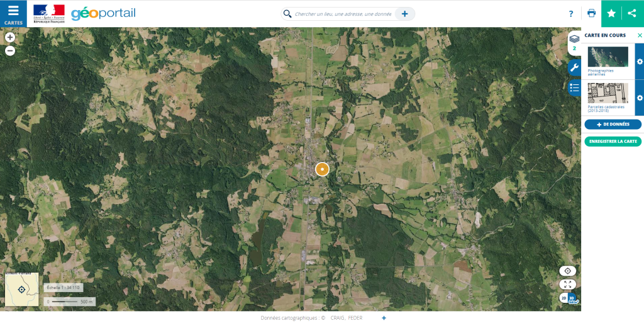644x323 pixels.
Task: Click ENREGISTRER LA CARTE button
Action: pyautogui.click(x=613, y=142)
